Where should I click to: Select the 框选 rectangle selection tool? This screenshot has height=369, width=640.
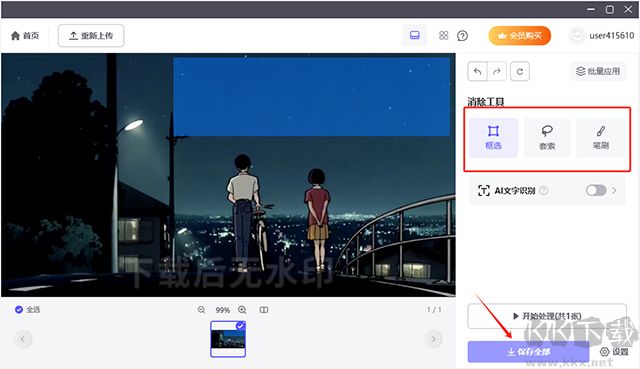493,138
